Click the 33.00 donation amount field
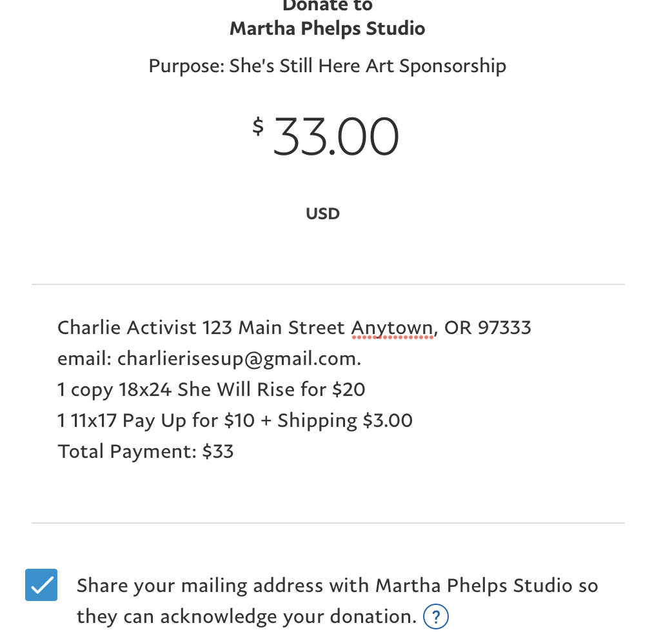 coord(335,137)
